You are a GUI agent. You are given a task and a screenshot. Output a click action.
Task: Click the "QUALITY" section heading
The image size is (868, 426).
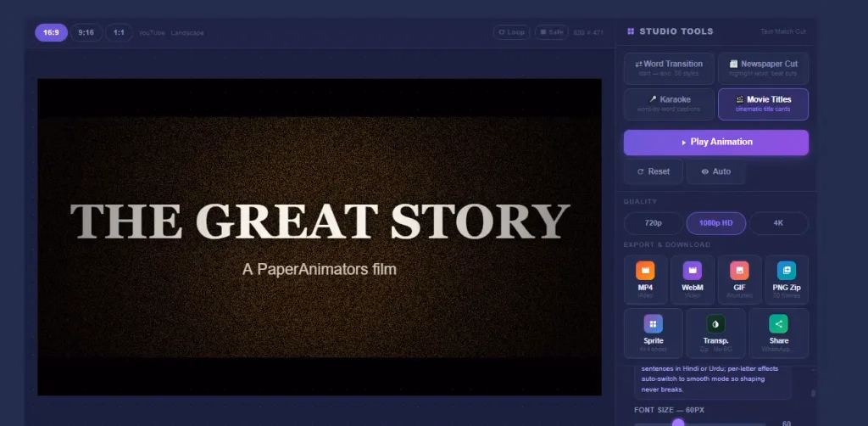[x=640, y=202]
